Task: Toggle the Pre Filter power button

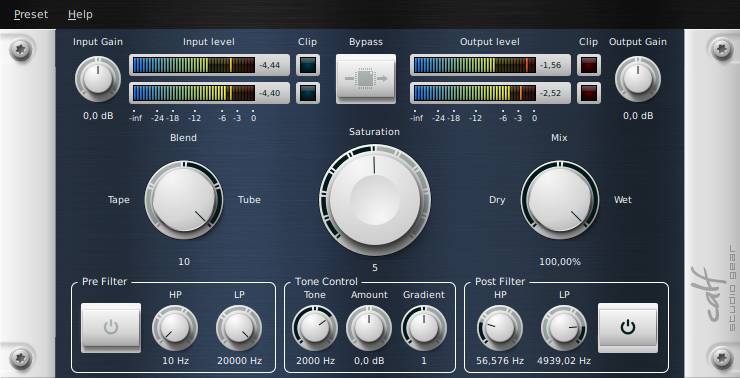Action: pyautogui.click(x=111, y=328)
